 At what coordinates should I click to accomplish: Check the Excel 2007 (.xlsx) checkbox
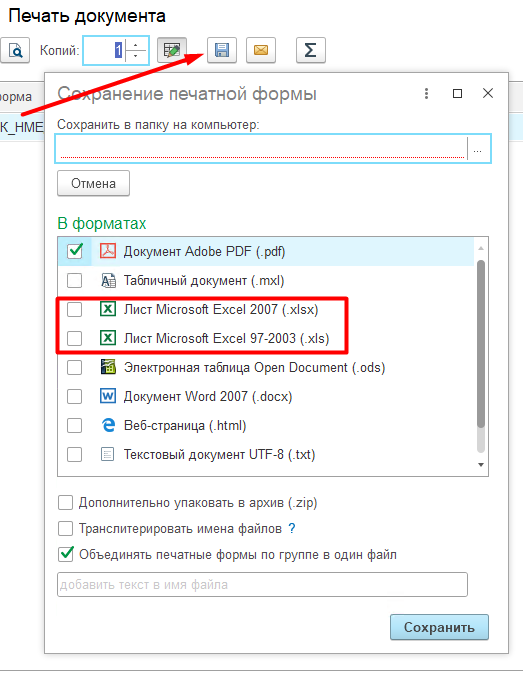pos(75,309)
